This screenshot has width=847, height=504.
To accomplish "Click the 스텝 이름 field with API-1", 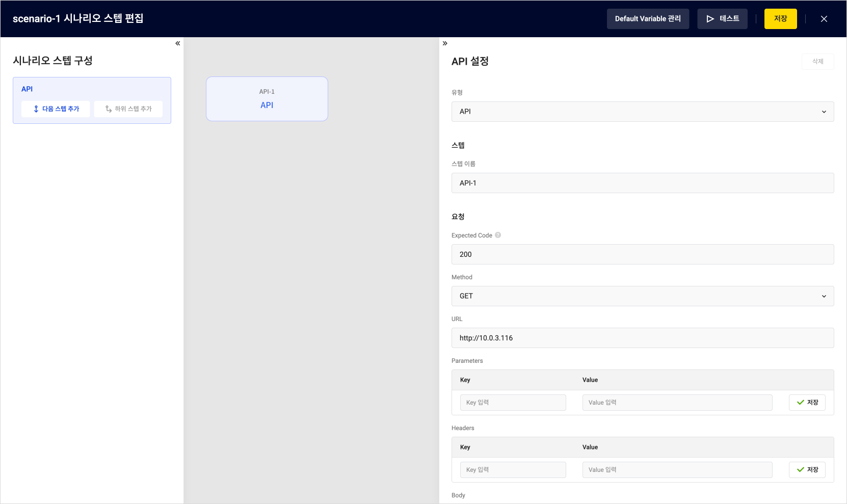I will [x=643, y=183].
